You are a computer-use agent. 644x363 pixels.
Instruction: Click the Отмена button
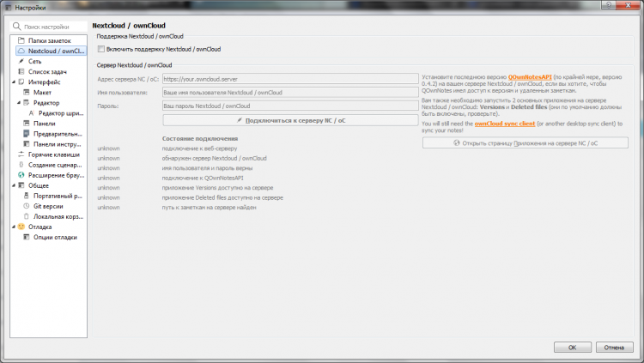[615, 348]
